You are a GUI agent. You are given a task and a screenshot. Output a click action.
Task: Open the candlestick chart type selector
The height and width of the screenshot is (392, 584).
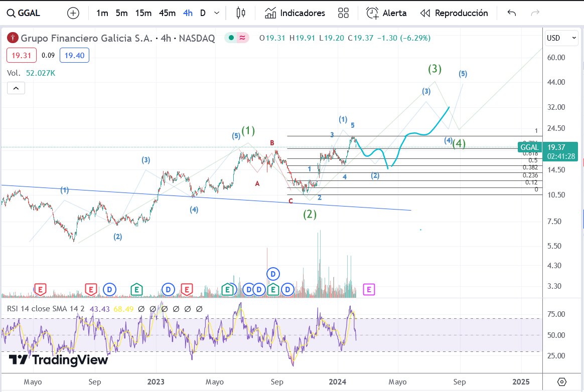(x=241, y=13)
